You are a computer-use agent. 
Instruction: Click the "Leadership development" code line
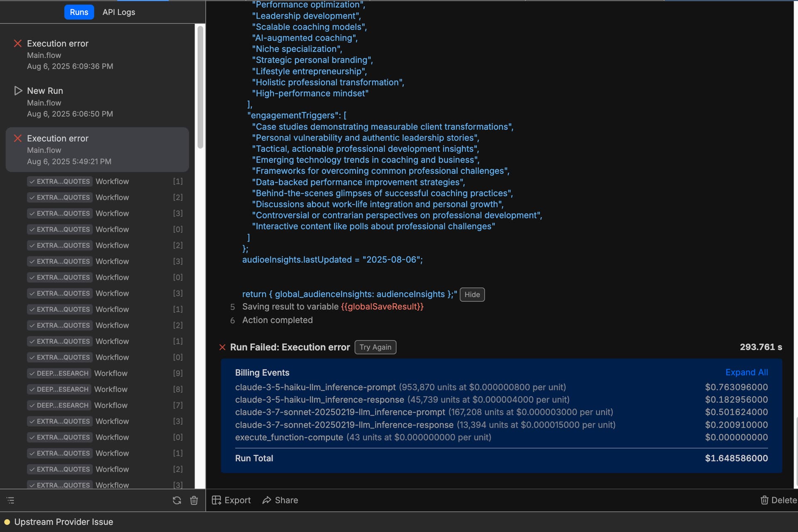click(306, 16)
